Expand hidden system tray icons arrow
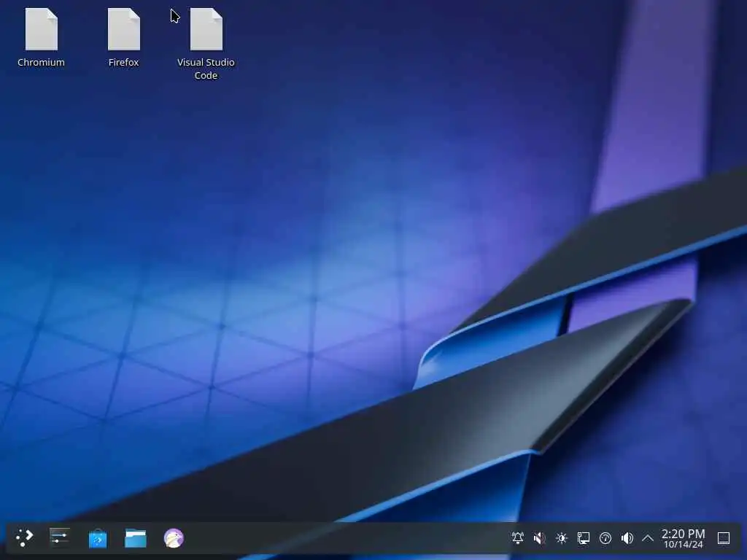This screenshot has width=747, height=560. coord(648,538)
